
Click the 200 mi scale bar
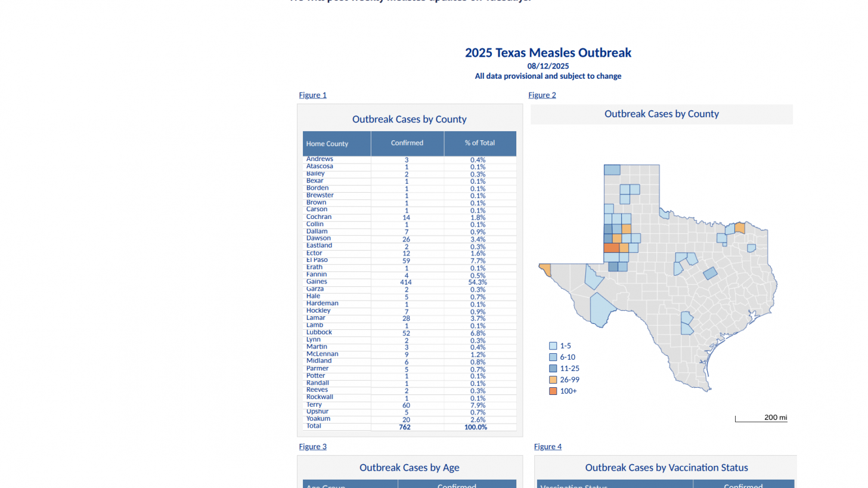(x=761, y=418)
